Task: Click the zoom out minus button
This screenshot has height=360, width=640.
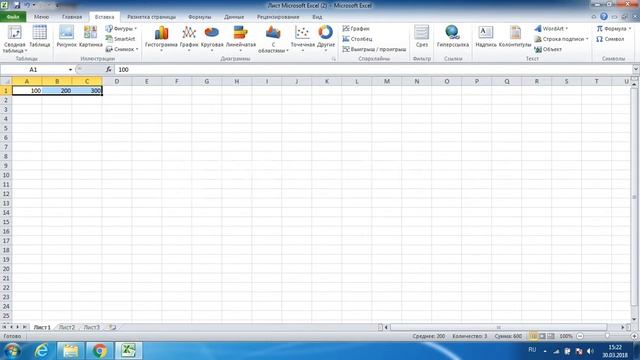Action: pos(580,336)
